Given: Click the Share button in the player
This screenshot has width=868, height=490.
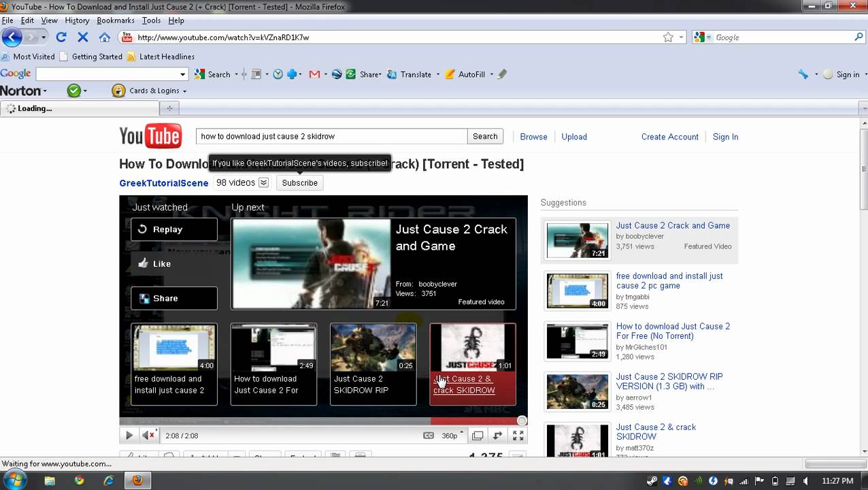Looking at the screenshot, I should (x=174, y=298).
